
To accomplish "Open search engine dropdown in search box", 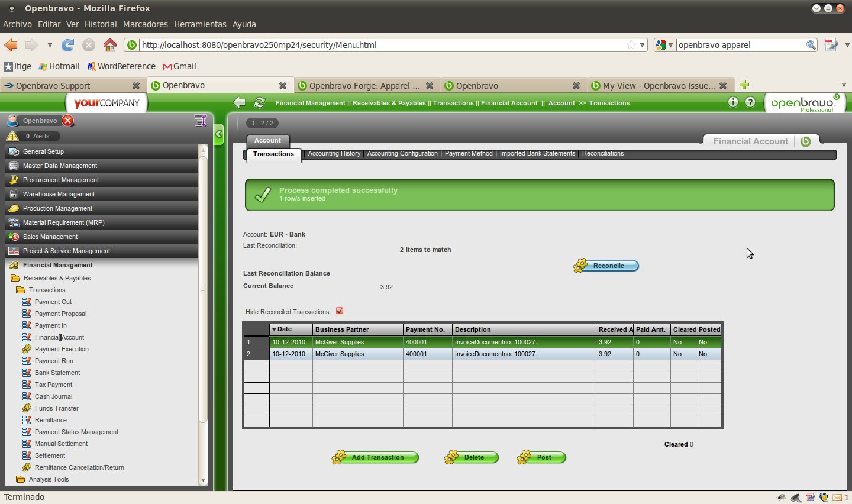I will click(x=665, y=45).
